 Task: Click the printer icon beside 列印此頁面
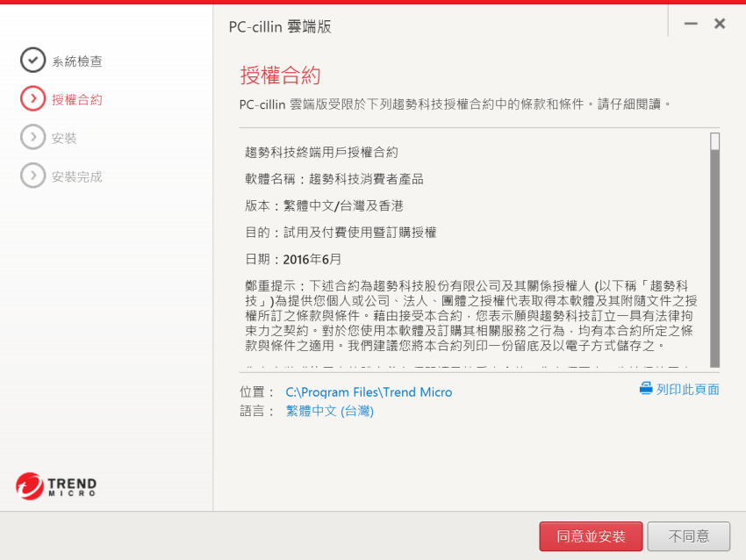646,389
